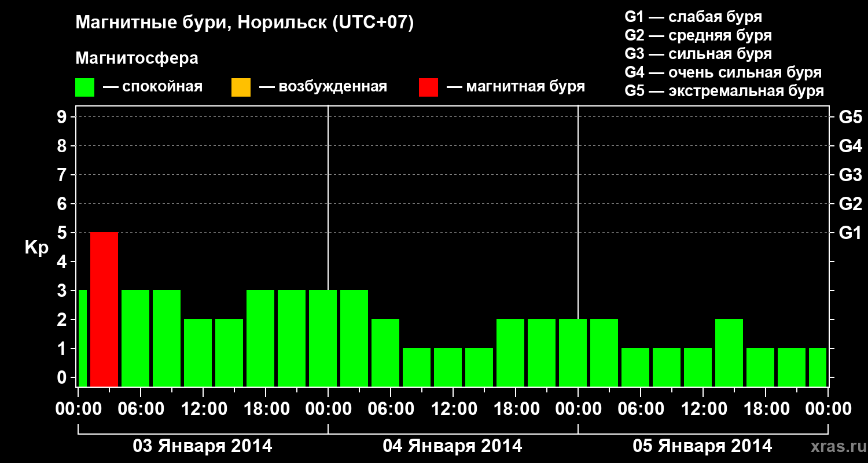Click the 'G5 — экстремальная буря' description
The image size is (868, 463).
(724, 91)
